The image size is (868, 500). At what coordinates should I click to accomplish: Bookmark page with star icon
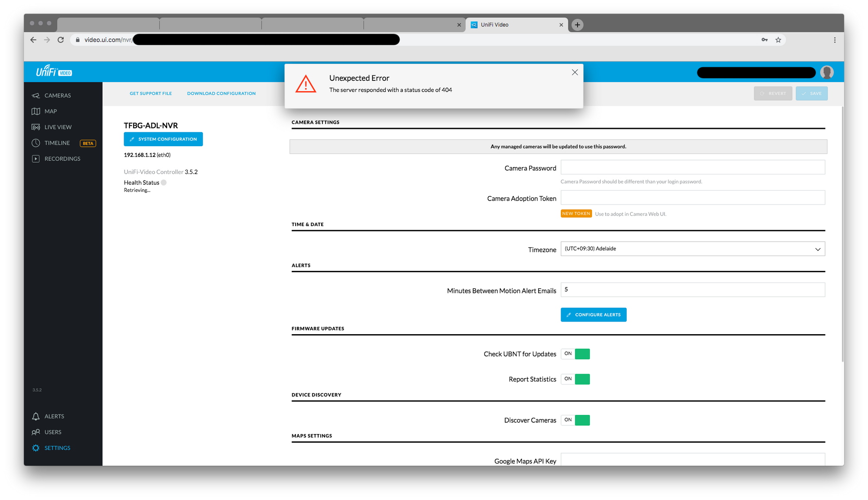click(778, 40)
